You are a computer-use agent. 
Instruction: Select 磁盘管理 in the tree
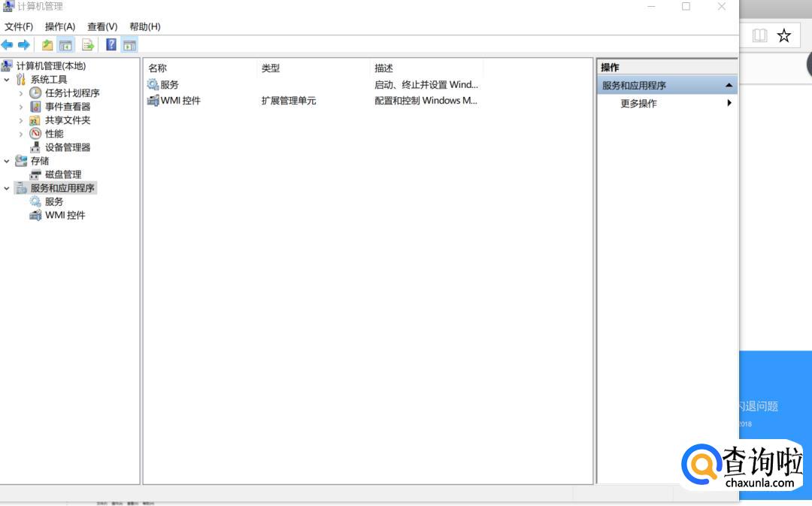[63, 174]
